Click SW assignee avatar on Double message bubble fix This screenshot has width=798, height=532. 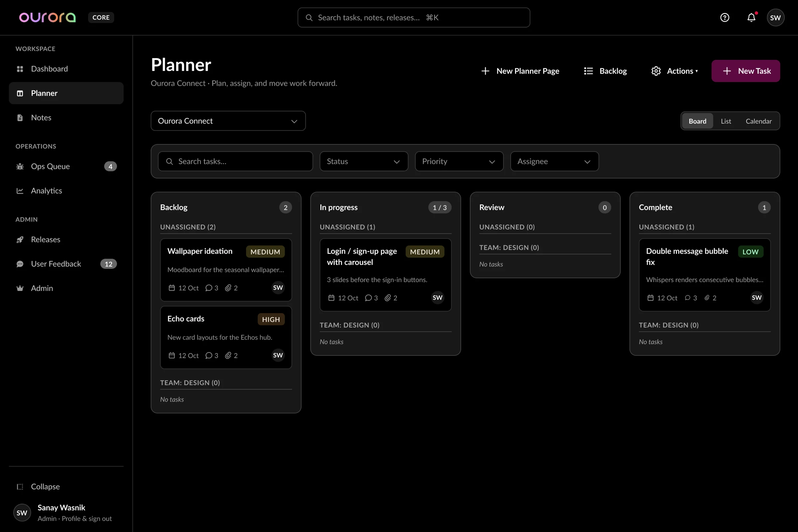click(x=756, y=298)
